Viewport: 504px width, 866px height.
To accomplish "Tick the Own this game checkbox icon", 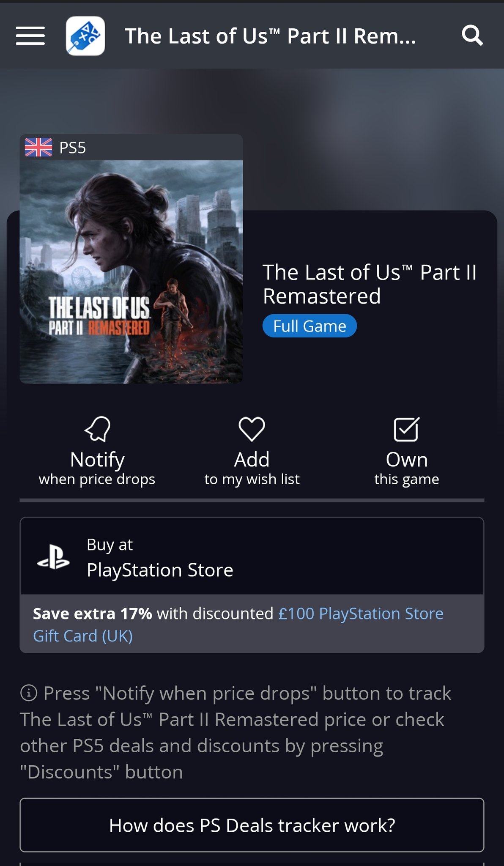I will 406,429.
